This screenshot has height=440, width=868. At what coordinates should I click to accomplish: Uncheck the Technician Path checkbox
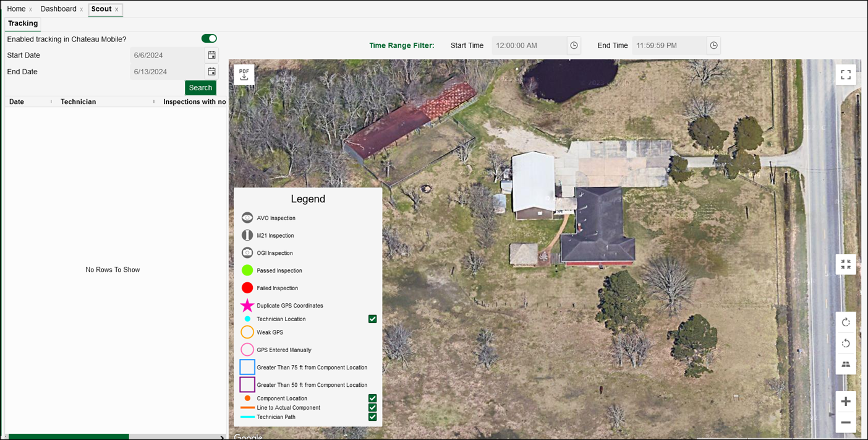tap(372, 417)
